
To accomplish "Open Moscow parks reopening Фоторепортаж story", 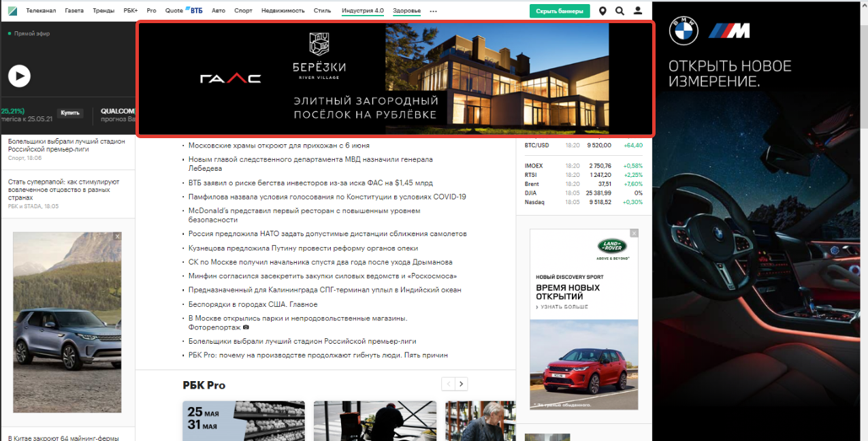I will pos(298,323).
